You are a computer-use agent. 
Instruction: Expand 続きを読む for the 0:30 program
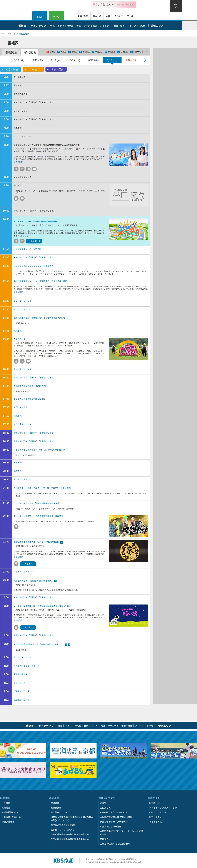18,620
